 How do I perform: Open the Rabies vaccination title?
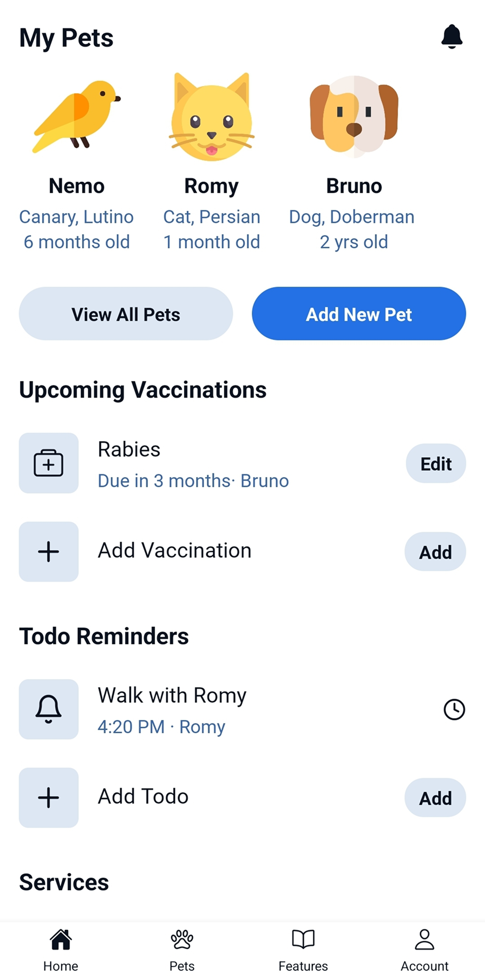tap(129, 449)
